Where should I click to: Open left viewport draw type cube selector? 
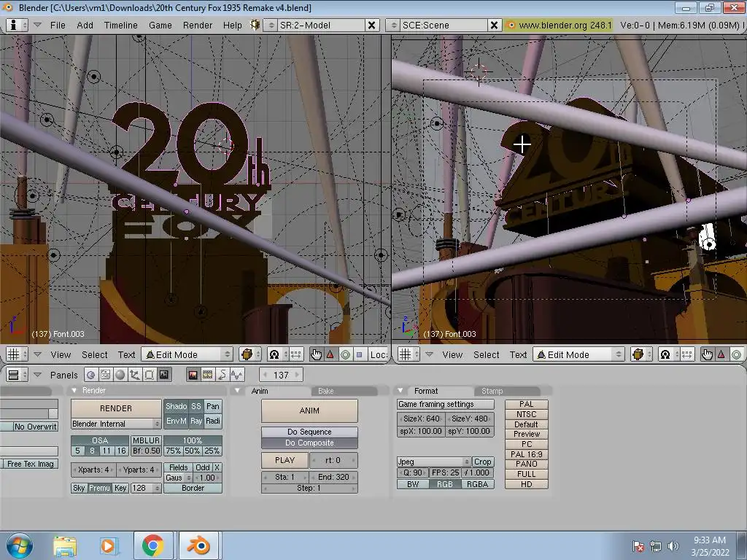[x=250, y=354]
